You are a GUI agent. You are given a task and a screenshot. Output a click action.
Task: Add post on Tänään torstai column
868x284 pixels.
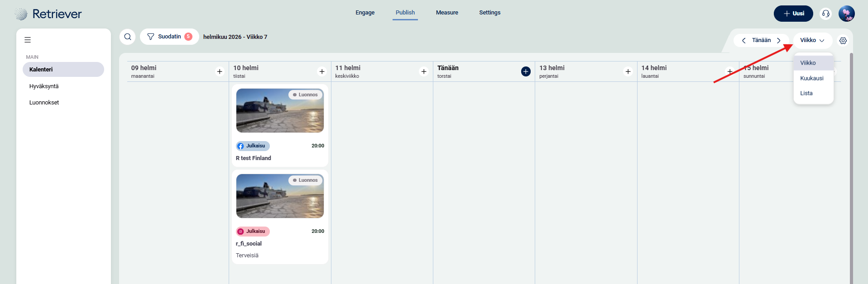(x=526, y=71)
